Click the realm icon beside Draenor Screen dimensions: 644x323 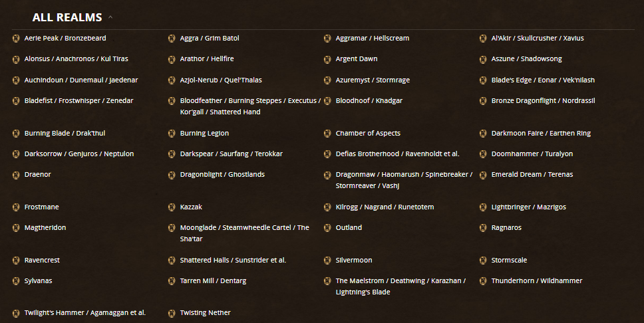(16, 175)
